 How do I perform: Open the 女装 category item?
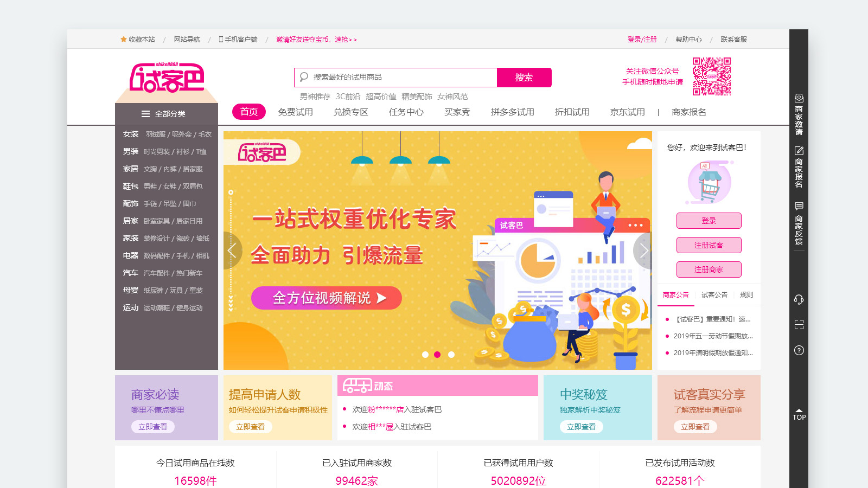point(130,134)
